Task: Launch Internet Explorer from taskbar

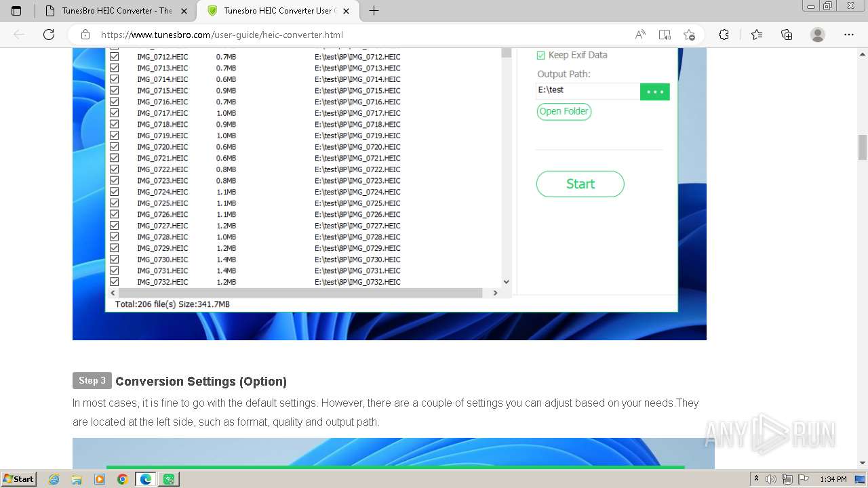Action: coord(54,479)
